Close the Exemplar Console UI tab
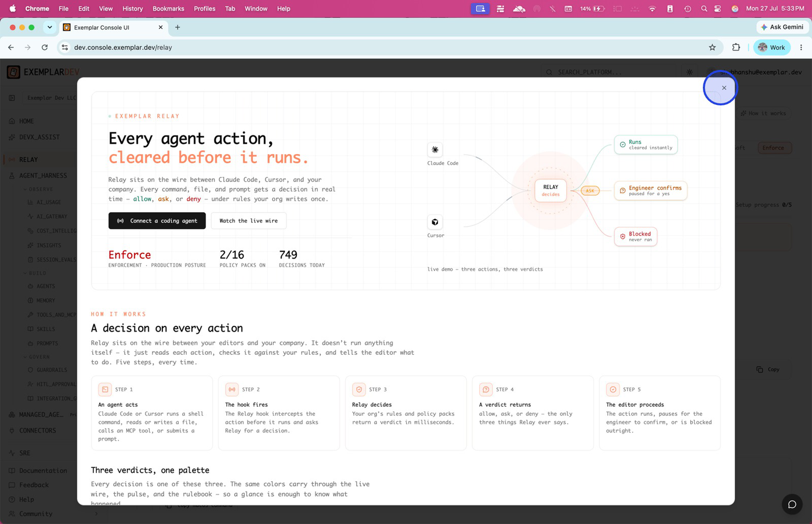 coord(161,27)
